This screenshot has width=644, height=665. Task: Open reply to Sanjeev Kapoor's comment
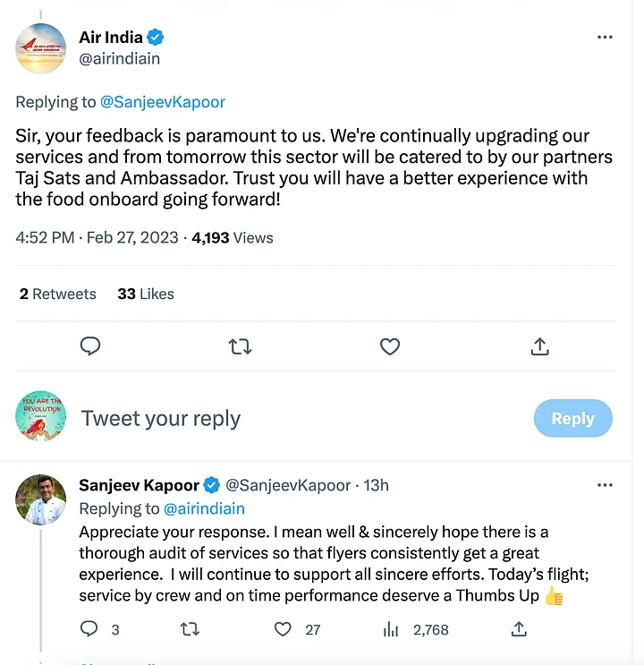(89, 629)
